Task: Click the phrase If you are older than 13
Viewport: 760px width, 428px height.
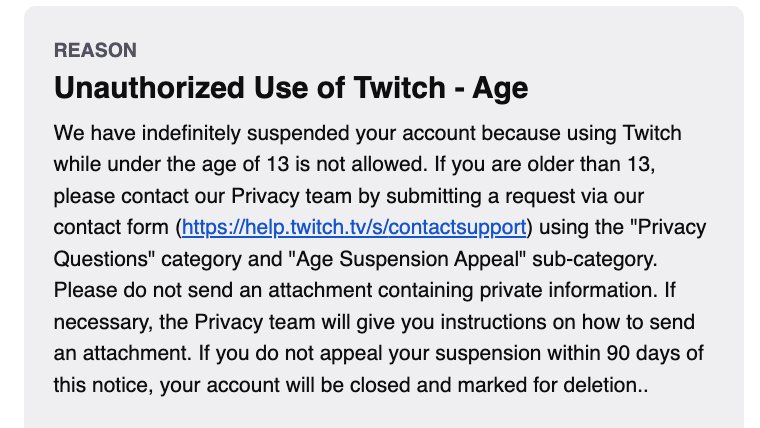Action: (x=544, y=164)
